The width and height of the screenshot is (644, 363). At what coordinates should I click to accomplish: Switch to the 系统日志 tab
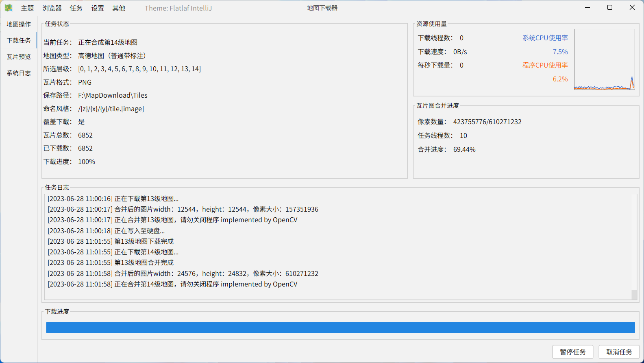pyautogui.click(x=19, y=73)
